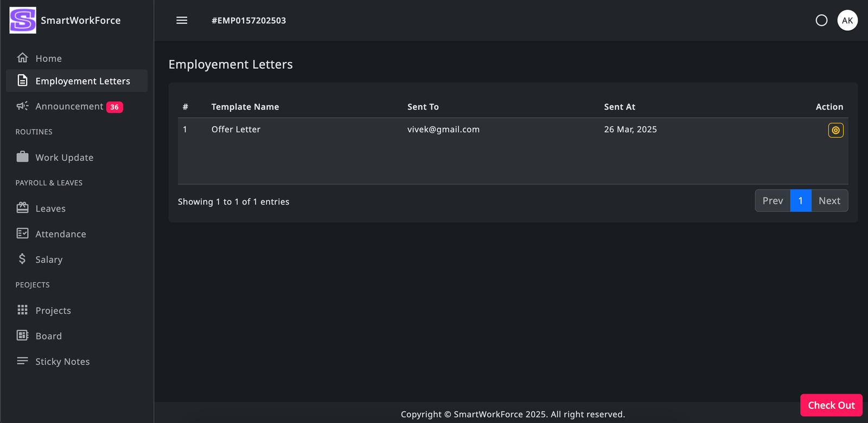
Task: Click the Salary dollar icon
Action: pyautogui.click(x=22, y=259)
